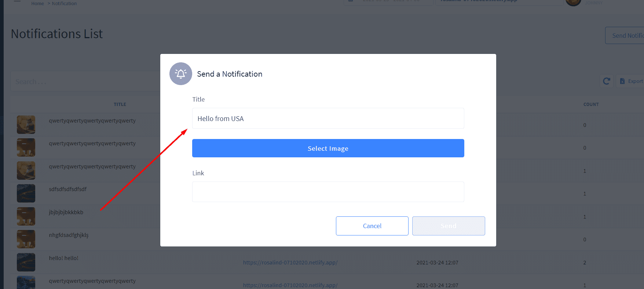Click the empty Link input field
The image size is (644, 289).
coord(328,192)
